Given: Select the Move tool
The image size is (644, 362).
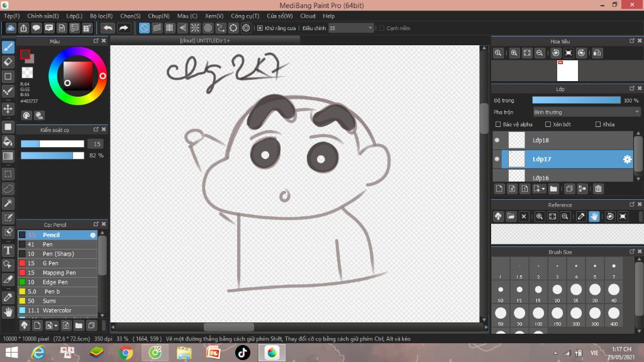Looking at the screenshot, I should pyautogui.click(x=8, y=109).
